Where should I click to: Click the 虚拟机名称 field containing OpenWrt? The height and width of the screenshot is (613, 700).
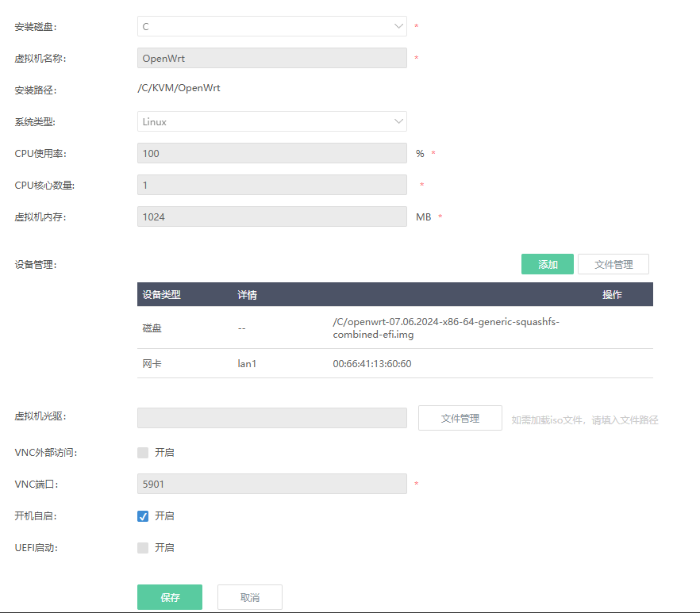click(271, 58)
